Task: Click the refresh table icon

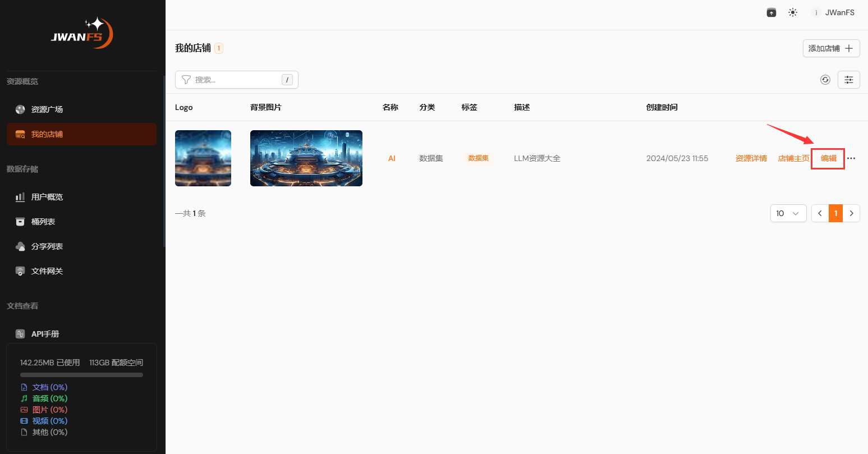Action: (x=825, y=80)
